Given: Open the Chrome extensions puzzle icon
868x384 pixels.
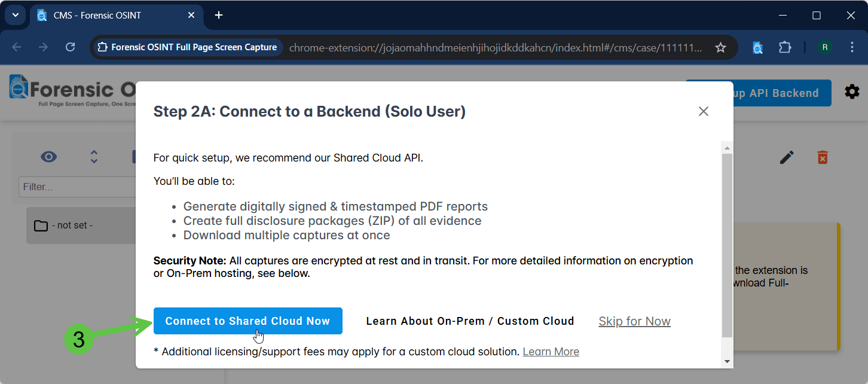Looking at the screenshot, I should pos(785,47).
